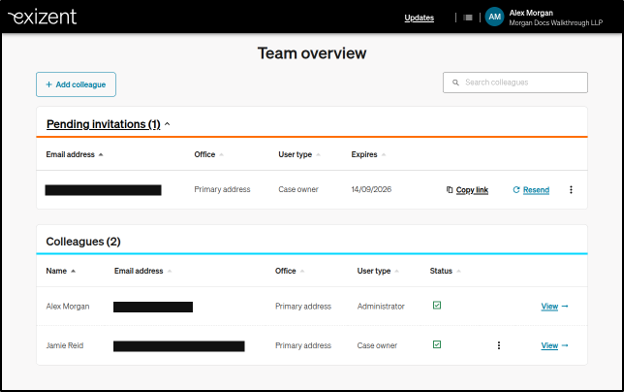Sort colleagues by User type column
The width and height of the screenshot is (624, 392).
click(x=378, y=271)
